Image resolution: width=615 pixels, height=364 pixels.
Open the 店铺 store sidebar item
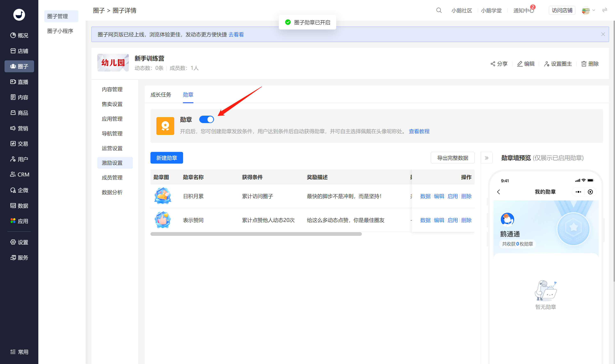(x=19, y=51)
